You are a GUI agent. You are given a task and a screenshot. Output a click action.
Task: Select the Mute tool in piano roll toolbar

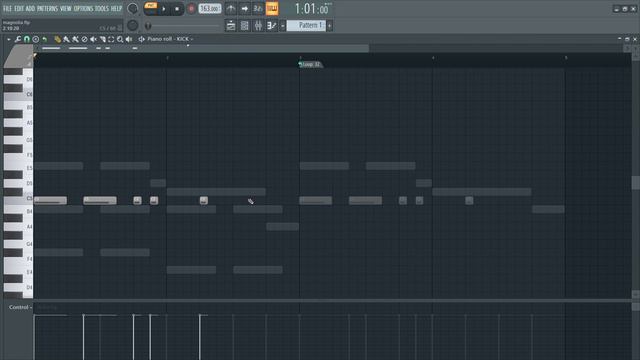(93, 39)
